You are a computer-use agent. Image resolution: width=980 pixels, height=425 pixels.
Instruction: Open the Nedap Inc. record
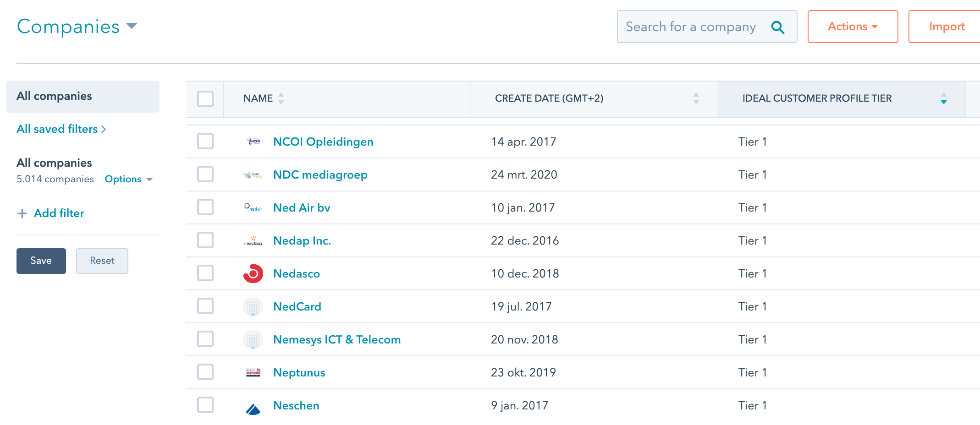(302, 241)
